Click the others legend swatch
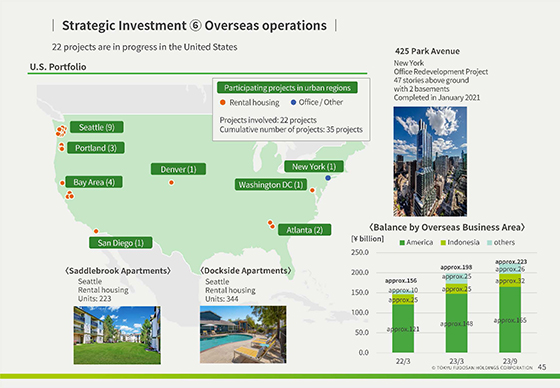Image resolution: width=560 pixels, height=388 pixels. [x=490, y=243]
